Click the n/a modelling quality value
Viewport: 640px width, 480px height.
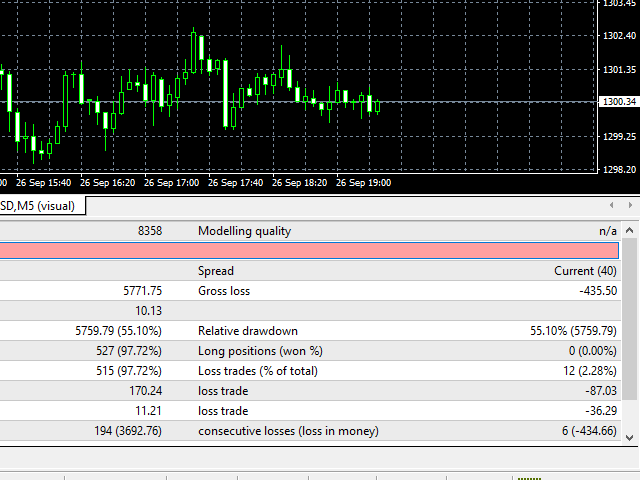tap(608, 231)
